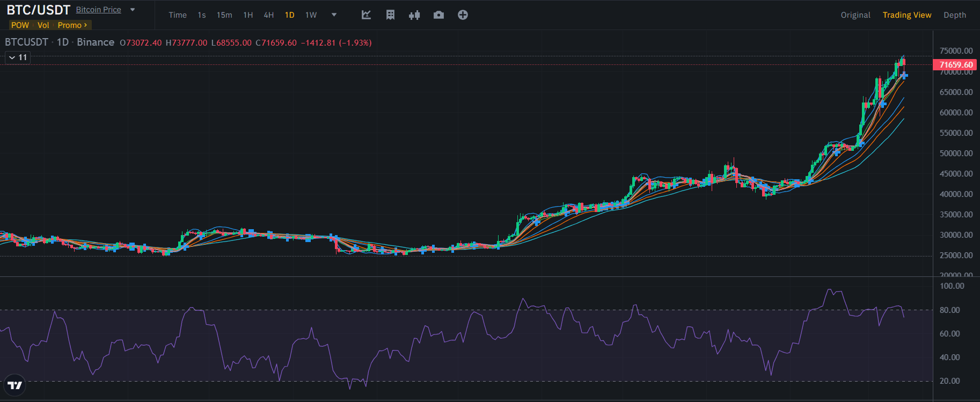Switch chart interval to 15m
Viewport: 980px width, 402px height.
pos(224,15)
